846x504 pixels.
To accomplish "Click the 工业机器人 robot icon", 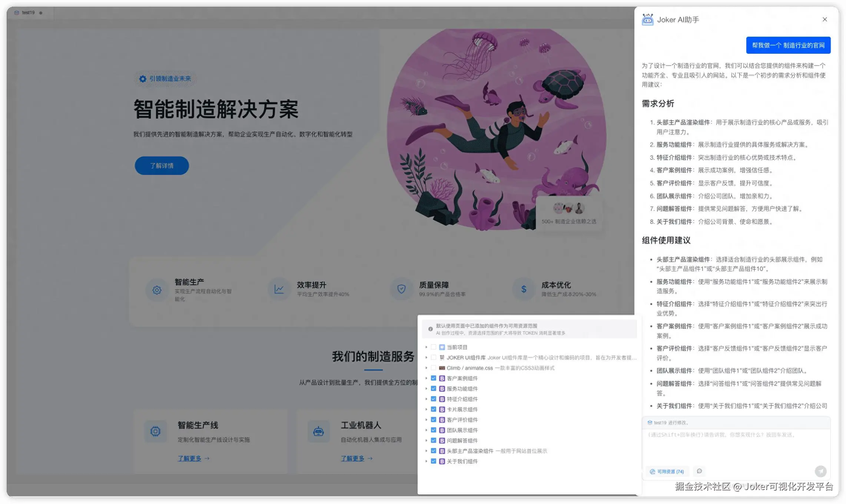I will (x=318, y=431).
